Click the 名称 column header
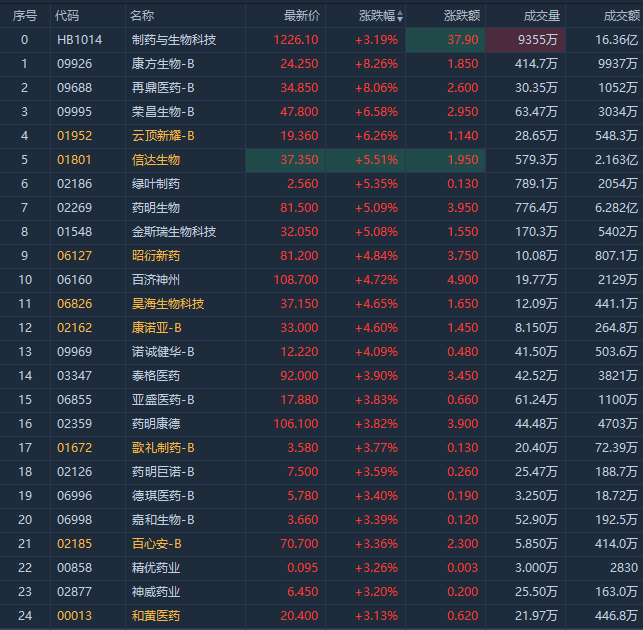Image resolution: width=643 pixels, height=630 pixels. [142, 16]
